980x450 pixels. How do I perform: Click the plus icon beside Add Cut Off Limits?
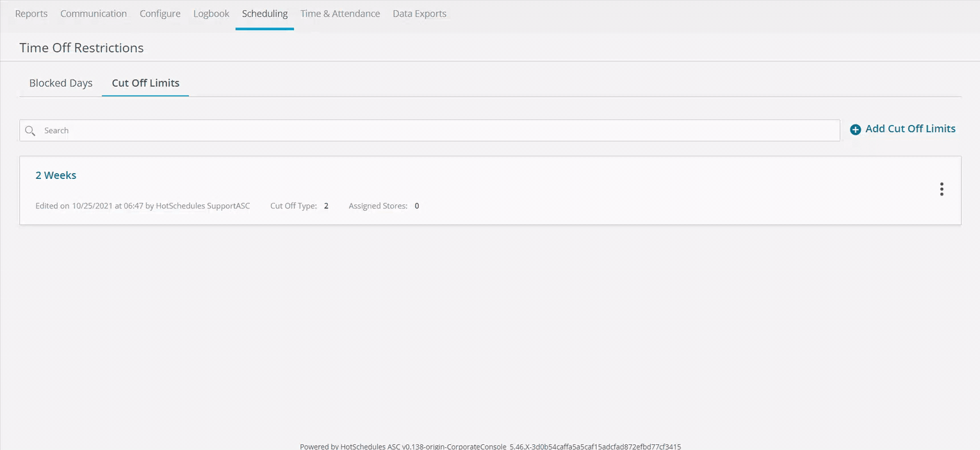point(855,129)
